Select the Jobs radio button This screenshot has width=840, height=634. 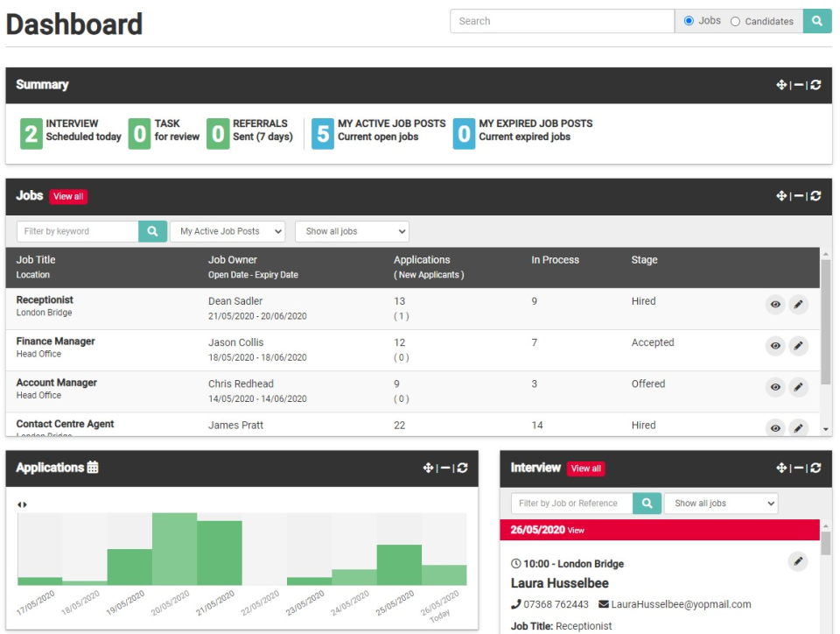pyautogui.click(x=689, y=21)
